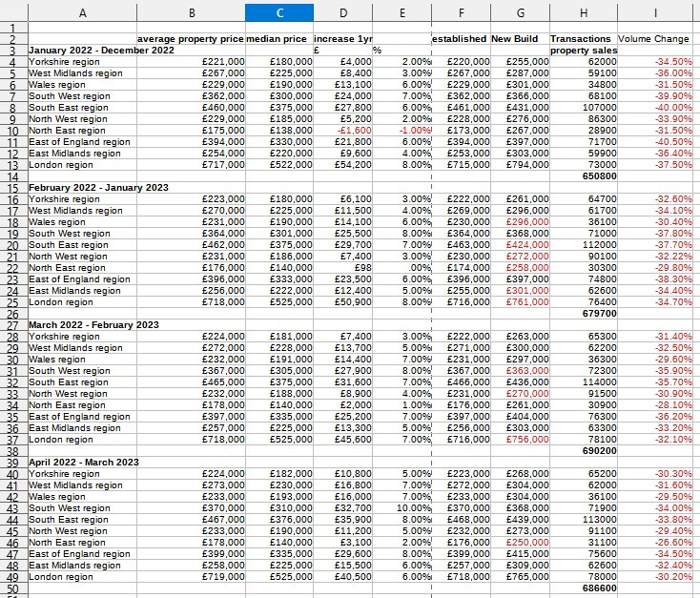Viewport: 700px width, 598px height.
Task: Click 'Transactions' header cell
Action: [x=584, y=39]
